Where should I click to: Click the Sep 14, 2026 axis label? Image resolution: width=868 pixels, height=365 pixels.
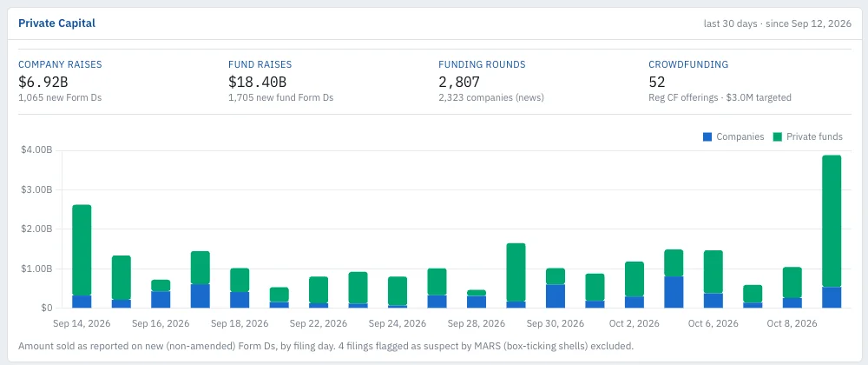tap(82, 323)
